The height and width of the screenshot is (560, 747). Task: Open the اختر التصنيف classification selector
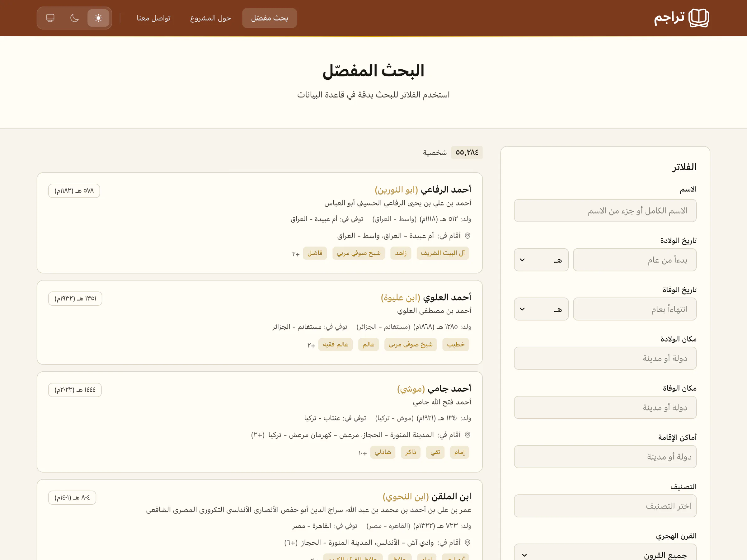click(604, 506)
